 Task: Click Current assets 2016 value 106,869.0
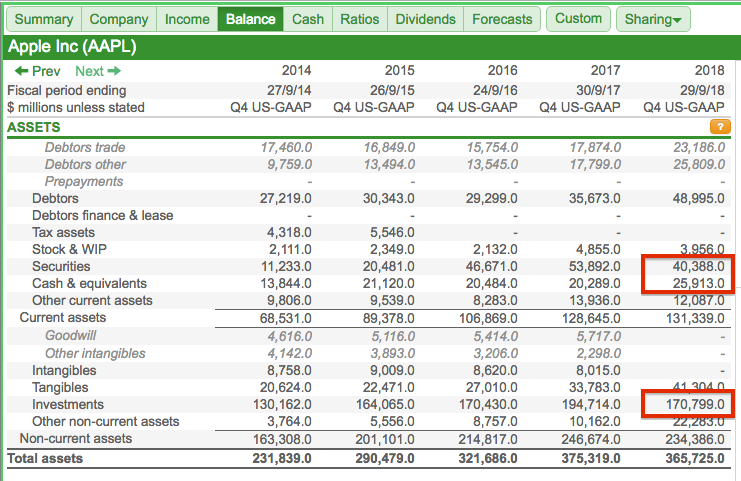click(488, 318)
